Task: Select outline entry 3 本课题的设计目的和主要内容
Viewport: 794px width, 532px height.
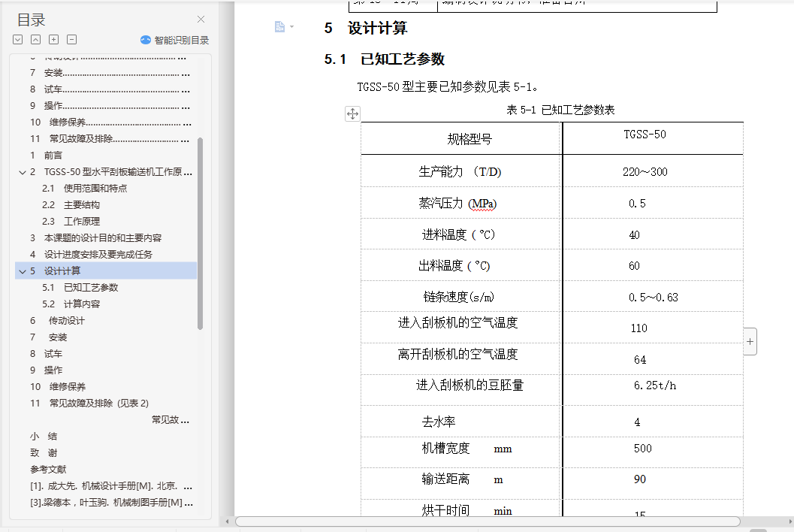Action: (95, 238)
